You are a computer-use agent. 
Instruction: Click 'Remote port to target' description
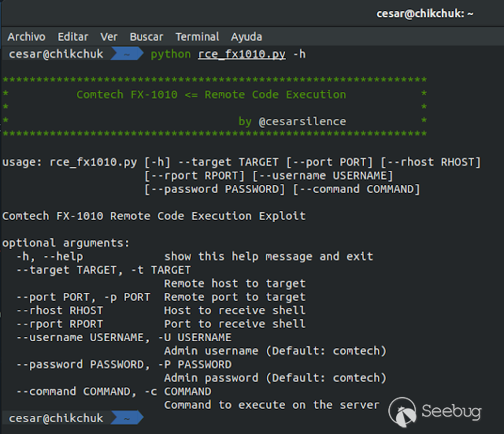(235, 297)
